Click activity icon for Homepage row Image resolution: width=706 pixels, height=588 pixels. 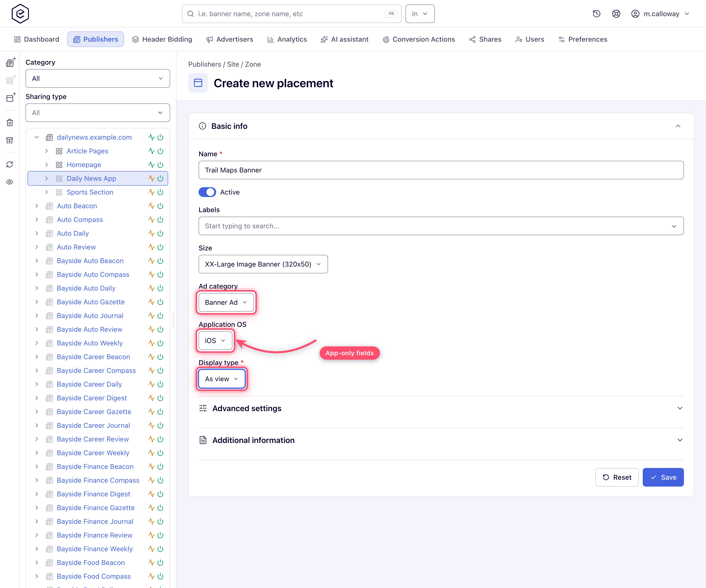[151, 165]
